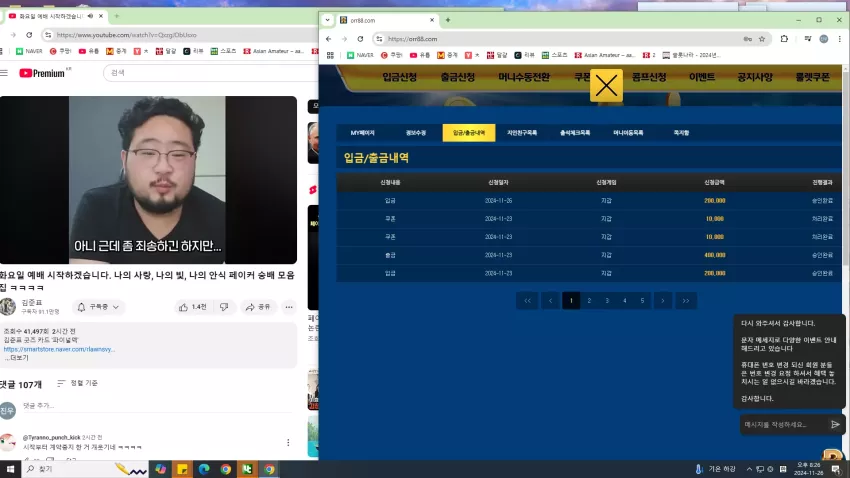Open the 입금신청 menu item
The height and width of the screenshot is (478, 850).
(x=400, y=77)
